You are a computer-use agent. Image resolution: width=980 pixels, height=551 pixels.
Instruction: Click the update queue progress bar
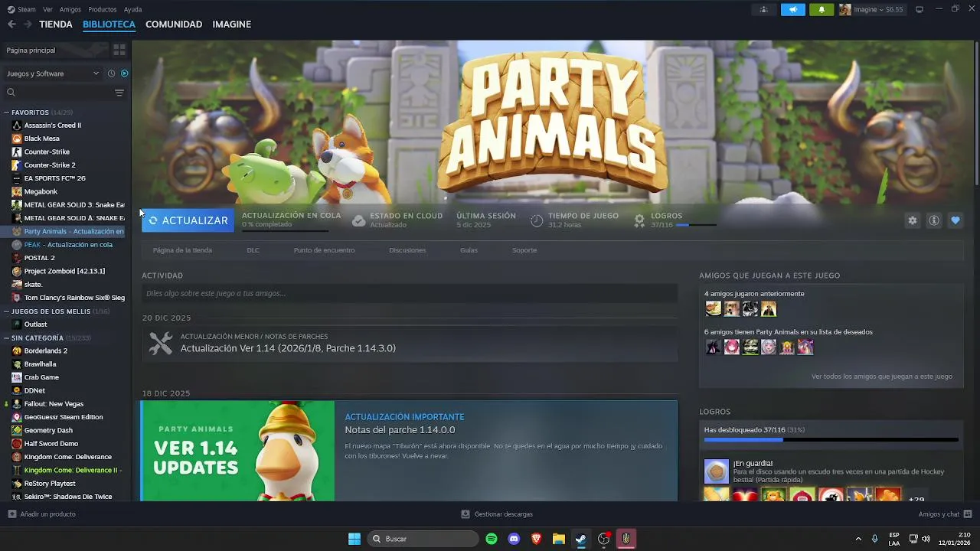click(x=285, y=230)
